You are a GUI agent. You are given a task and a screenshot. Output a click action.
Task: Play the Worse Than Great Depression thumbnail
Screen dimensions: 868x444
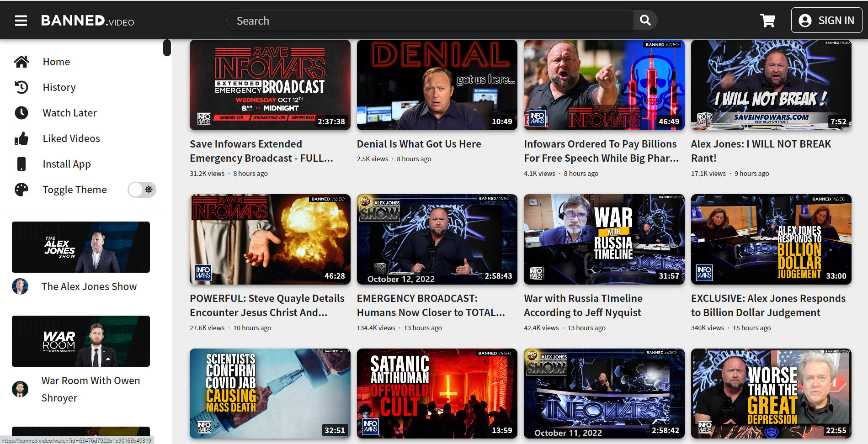click(771, 394)
